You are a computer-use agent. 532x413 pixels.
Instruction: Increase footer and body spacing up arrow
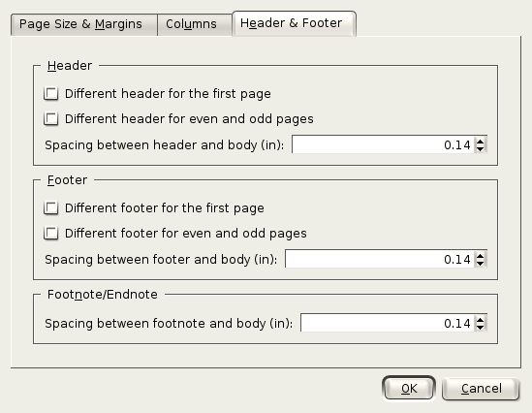480,255
